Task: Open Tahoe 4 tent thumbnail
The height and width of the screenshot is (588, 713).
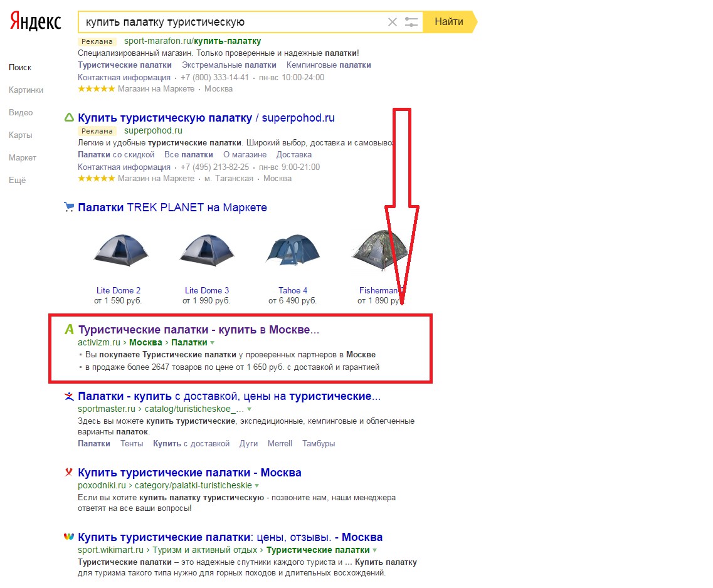Action: point(293,250)
